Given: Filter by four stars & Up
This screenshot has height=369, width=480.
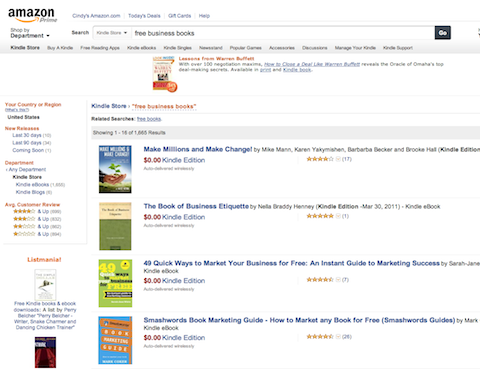Looking at the screenshot, I should (31, 211).
